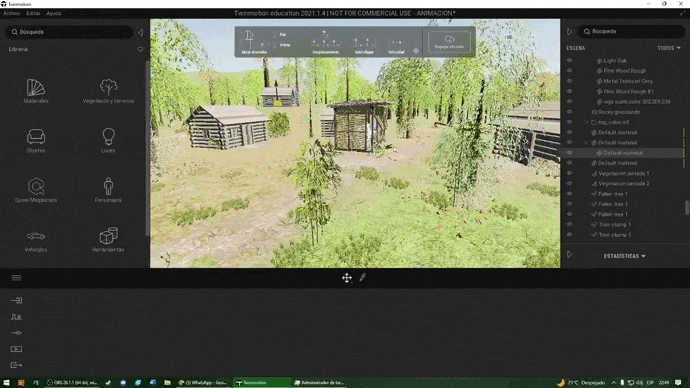This screenshot has height=388, width=690.
Task: Open the Vegetación y terreno category
Action: point(108,91)
